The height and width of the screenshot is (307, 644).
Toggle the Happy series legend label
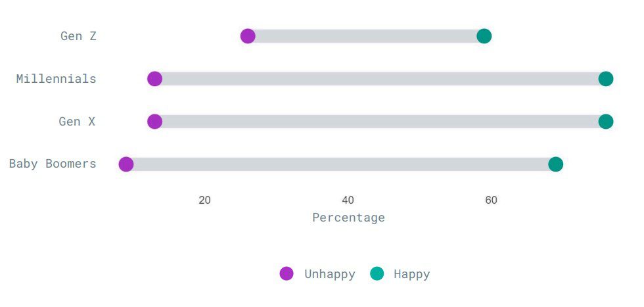412,274
